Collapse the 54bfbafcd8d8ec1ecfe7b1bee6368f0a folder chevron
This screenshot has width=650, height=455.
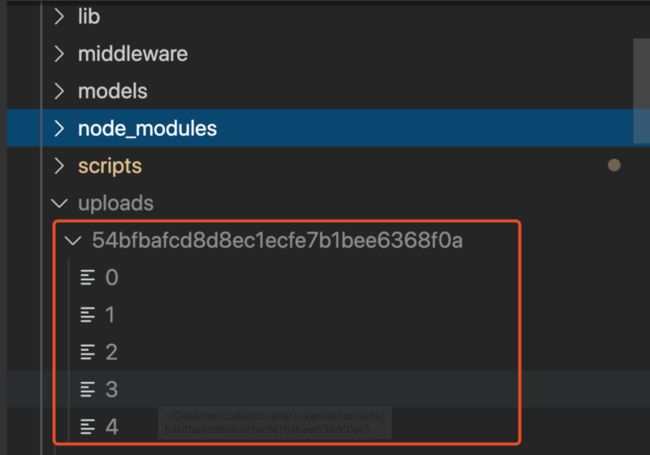72,240
